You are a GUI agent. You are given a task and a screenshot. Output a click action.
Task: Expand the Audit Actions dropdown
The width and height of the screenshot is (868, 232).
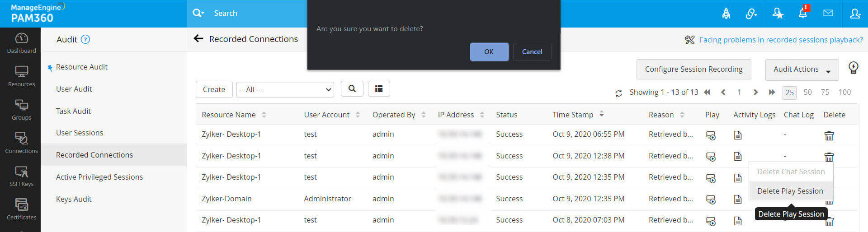pyautogui.click(x=802, y=70)
